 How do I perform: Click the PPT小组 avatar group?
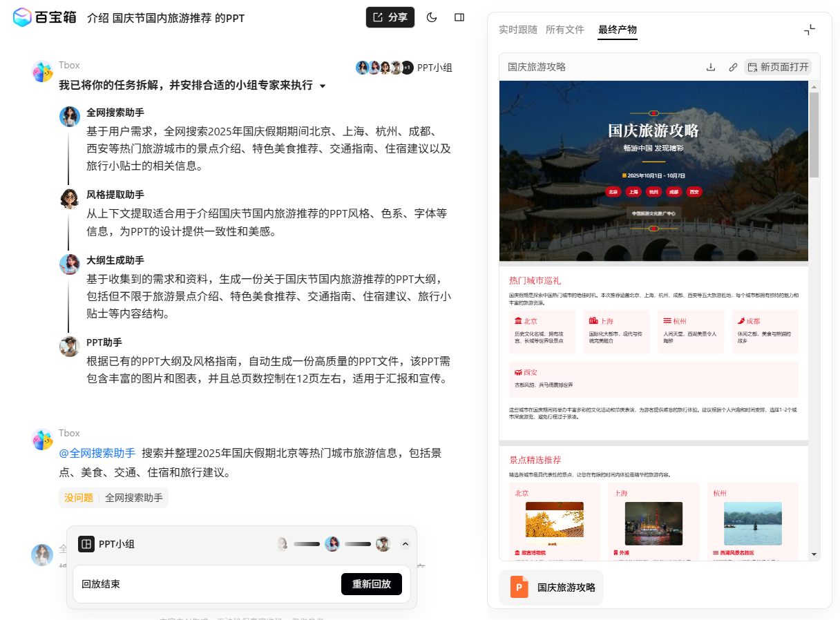click(404, 68)
